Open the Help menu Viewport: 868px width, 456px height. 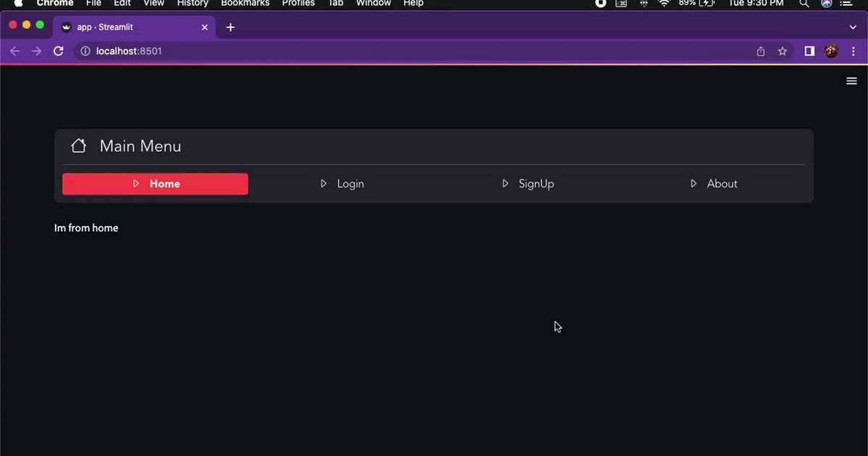pos(413,3)
